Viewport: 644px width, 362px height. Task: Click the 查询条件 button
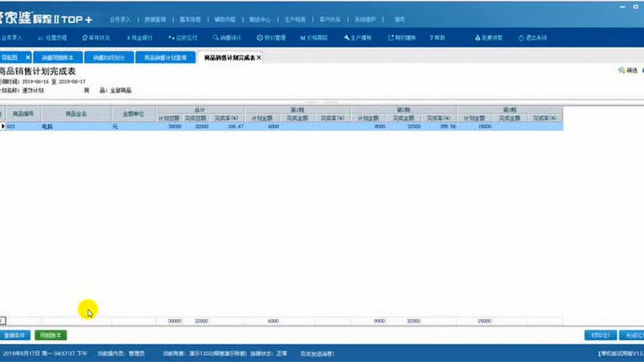pyautogui.click(x=15, y=335)
